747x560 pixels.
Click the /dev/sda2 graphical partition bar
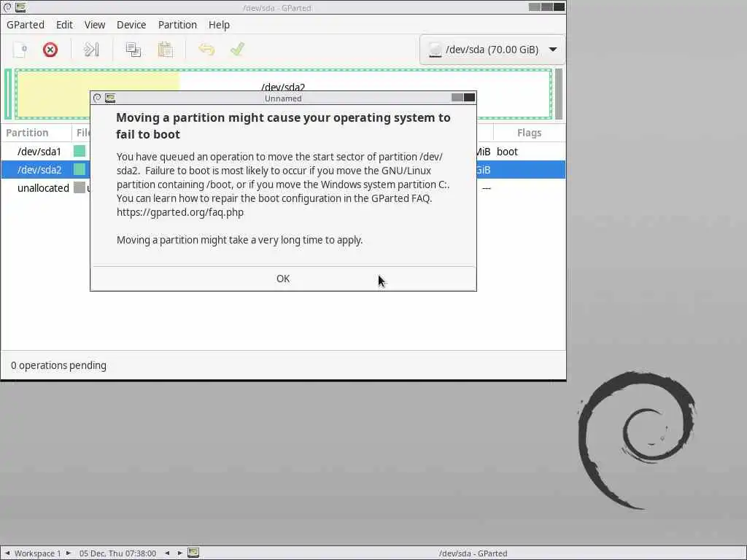click(x=284, y=94)
